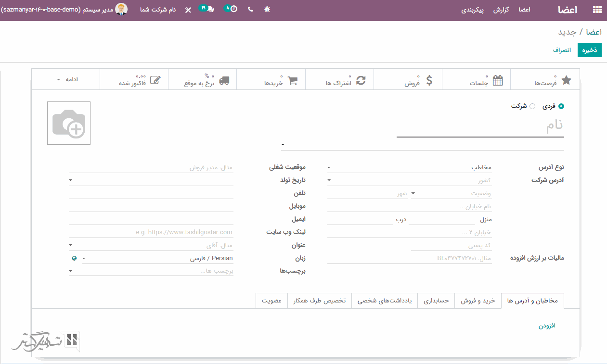Click the افزودن link
The width and height of the screenshot is (607, 364).
[547, 326]
